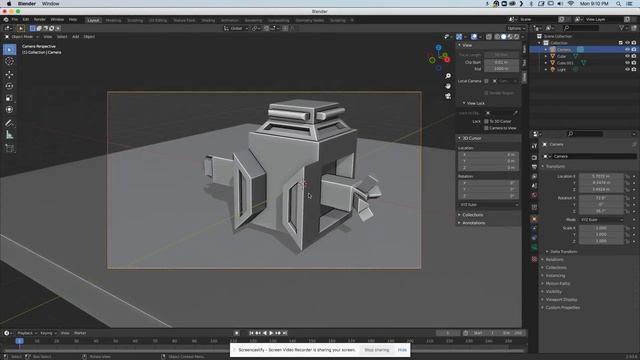Switch to solid viewport shading
Image resolution: width=640 pixels, height=360 pixels.
[503, 37]
